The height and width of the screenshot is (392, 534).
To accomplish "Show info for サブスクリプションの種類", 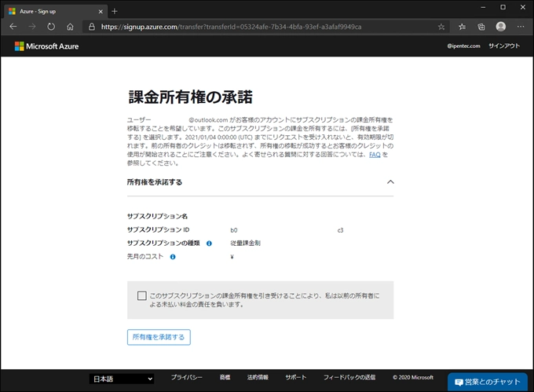I will (x=209, y=244).
